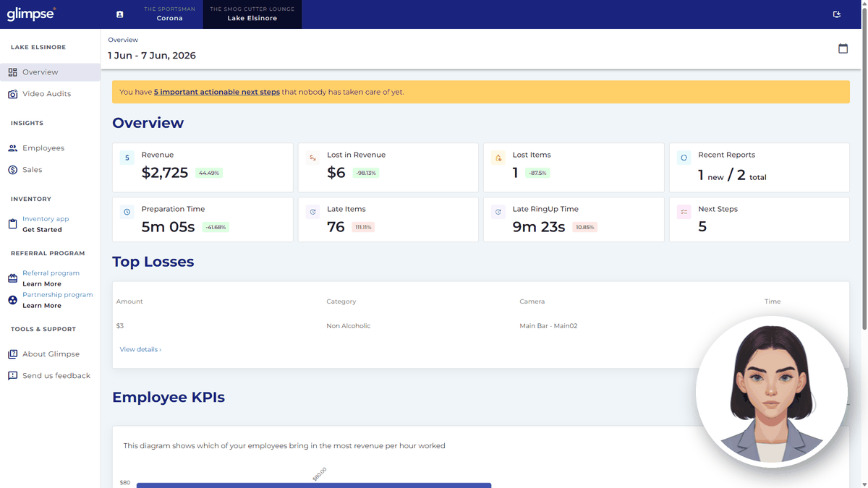
Task: Click the Inventory app clipboard icon
Action: click(x=12, y=224)
